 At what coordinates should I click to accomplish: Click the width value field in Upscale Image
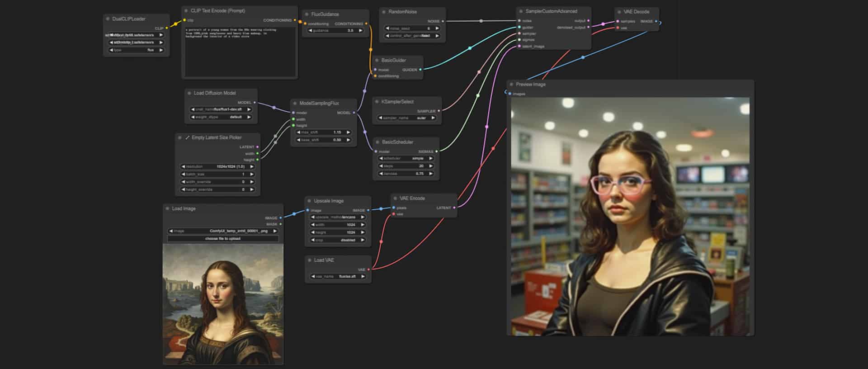337,225
